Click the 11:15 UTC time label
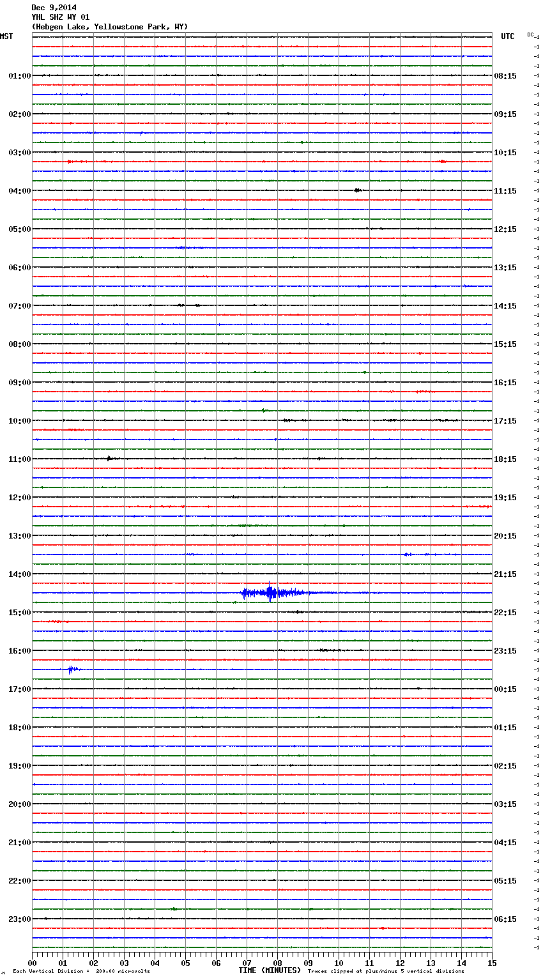 [x=505, y=191]
